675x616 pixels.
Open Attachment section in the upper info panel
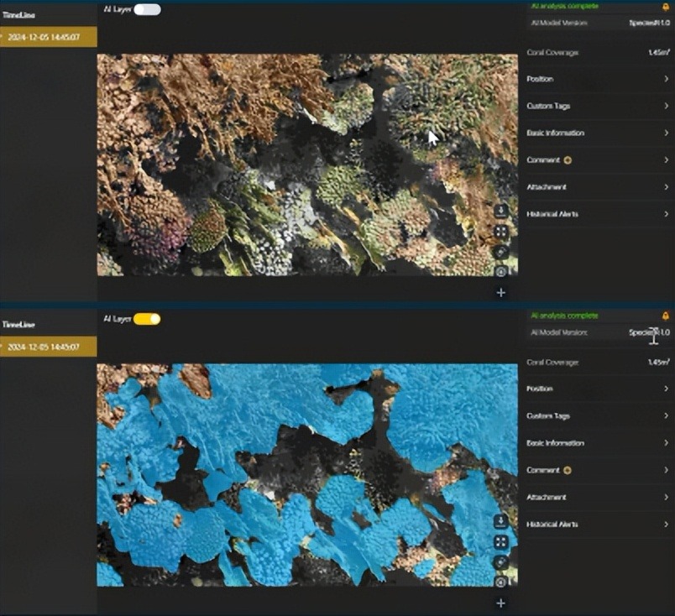597,187
